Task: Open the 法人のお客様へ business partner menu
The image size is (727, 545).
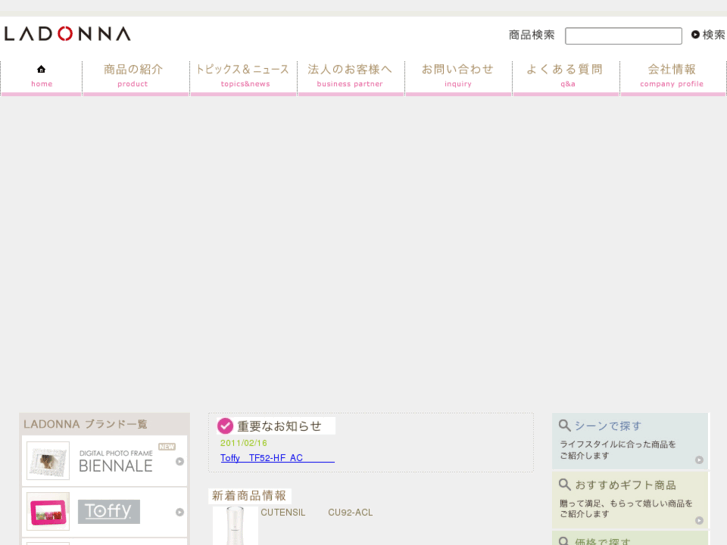Action: [351, 77]
